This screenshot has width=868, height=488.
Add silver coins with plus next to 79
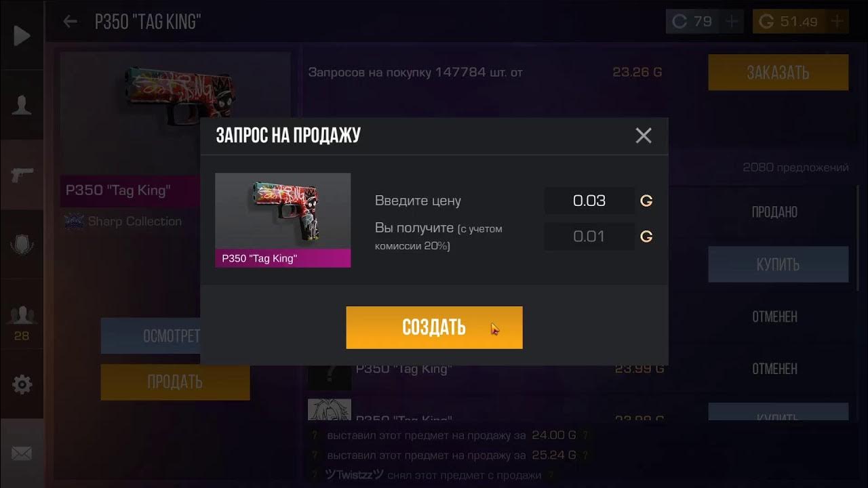click(732, 22)
